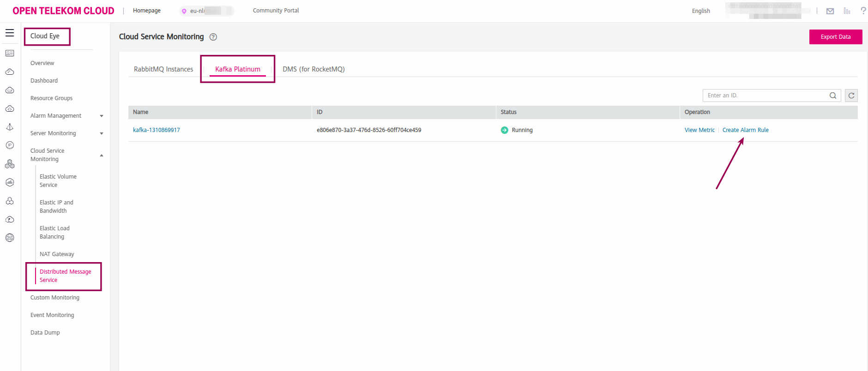Open the hamburger service list menu
868x371 pixels.
pyautogui.click(x=10, y=33)
